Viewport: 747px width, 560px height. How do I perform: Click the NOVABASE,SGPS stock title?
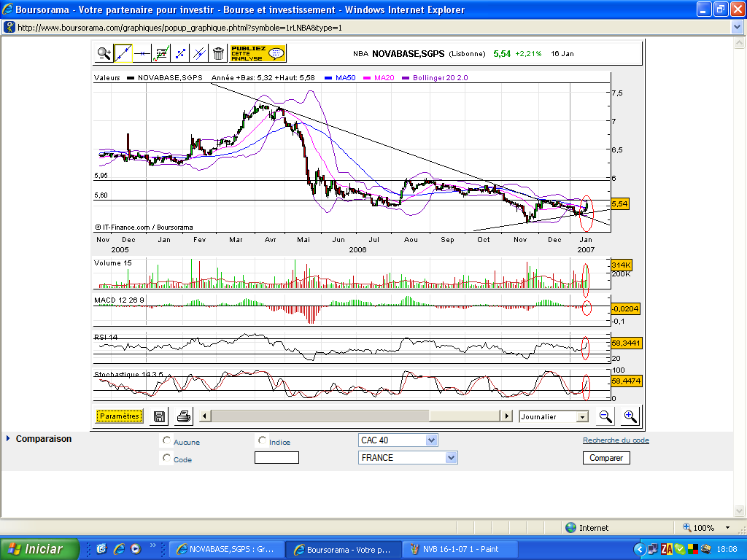pyautogui.click(x=409, y=54)
